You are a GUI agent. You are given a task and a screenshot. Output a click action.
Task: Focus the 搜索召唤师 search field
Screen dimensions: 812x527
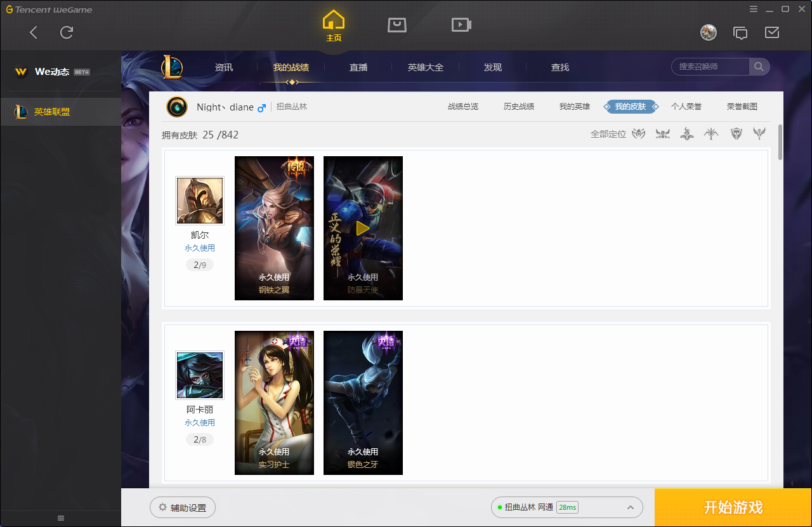point(710,67)
